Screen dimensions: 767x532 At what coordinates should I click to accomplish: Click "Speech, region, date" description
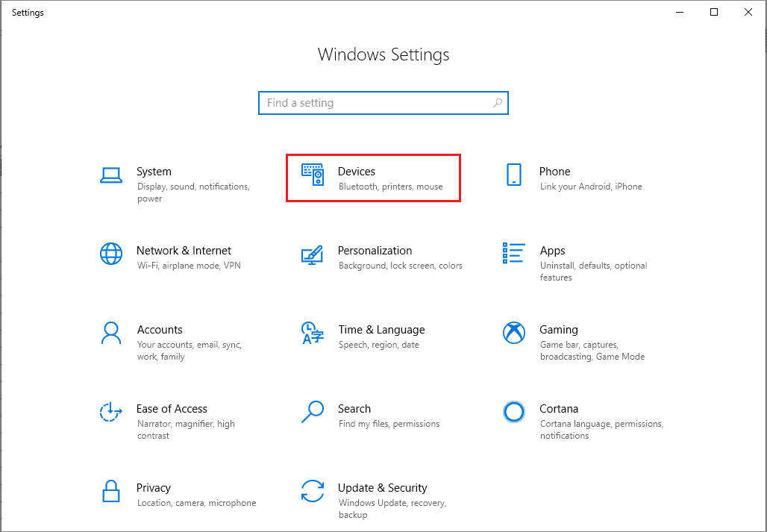pos(378,345)
